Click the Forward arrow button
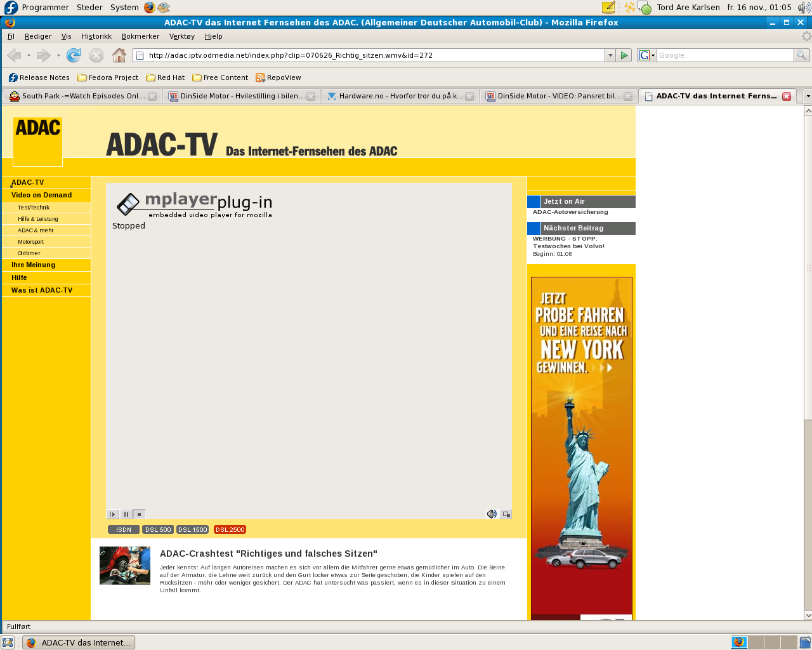The width and height of the screenshot is (812, 650). (43, 55)
